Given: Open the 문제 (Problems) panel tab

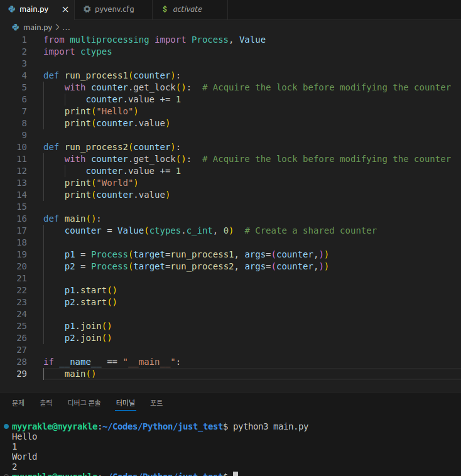Looking at the screenshot, I should click(18, 403).
